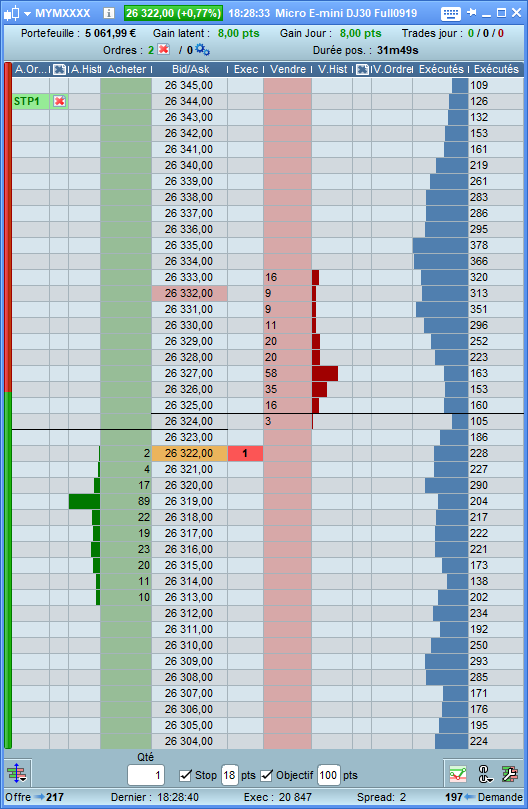Toggle the Stop checkbox
Screen dimensions: 528x809
[x=185, y=775]
